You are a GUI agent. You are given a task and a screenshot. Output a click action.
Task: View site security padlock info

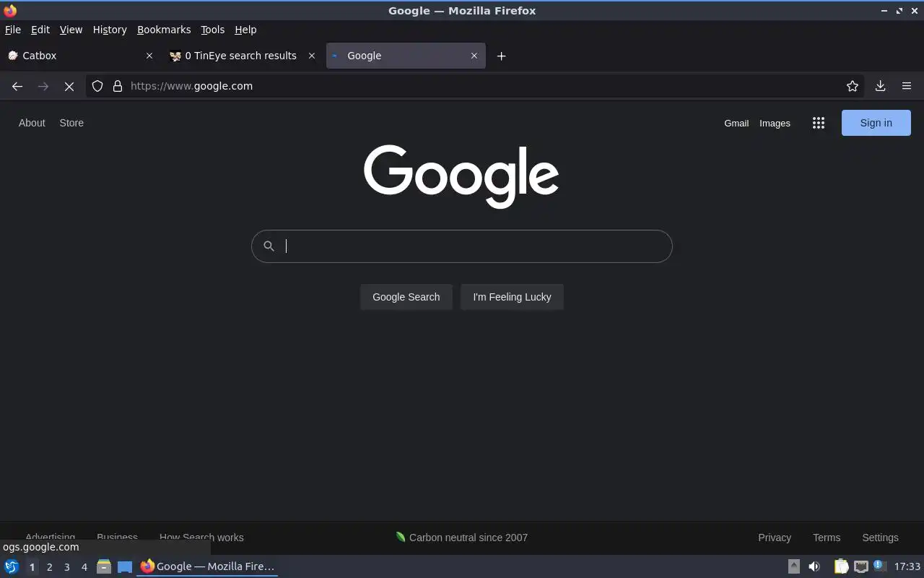tap(118, 86)
